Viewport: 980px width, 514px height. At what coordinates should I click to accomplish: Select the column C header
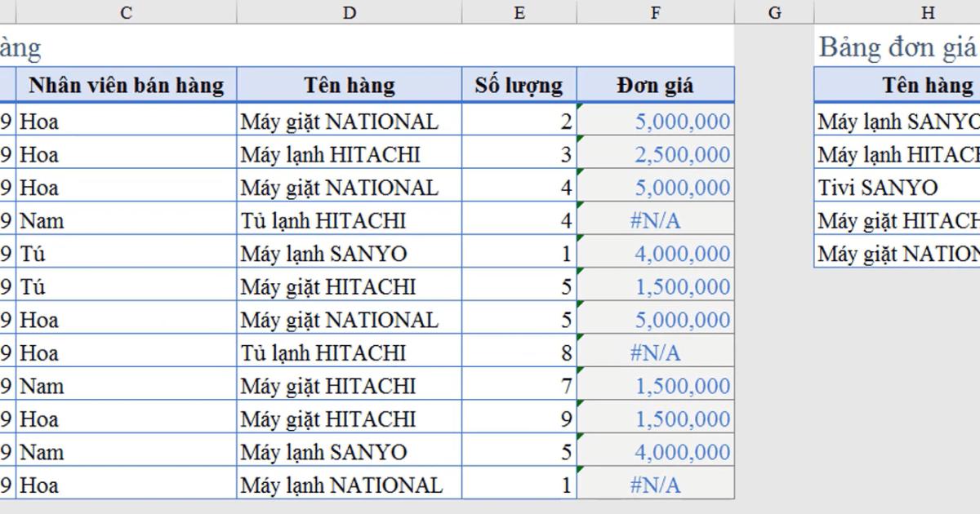tap(126, 11)
